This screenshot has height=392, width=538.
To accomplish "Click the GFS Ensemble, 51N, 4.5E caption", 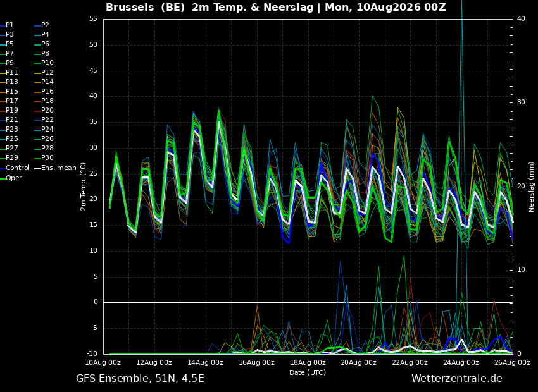I will (x=140, y=379).
